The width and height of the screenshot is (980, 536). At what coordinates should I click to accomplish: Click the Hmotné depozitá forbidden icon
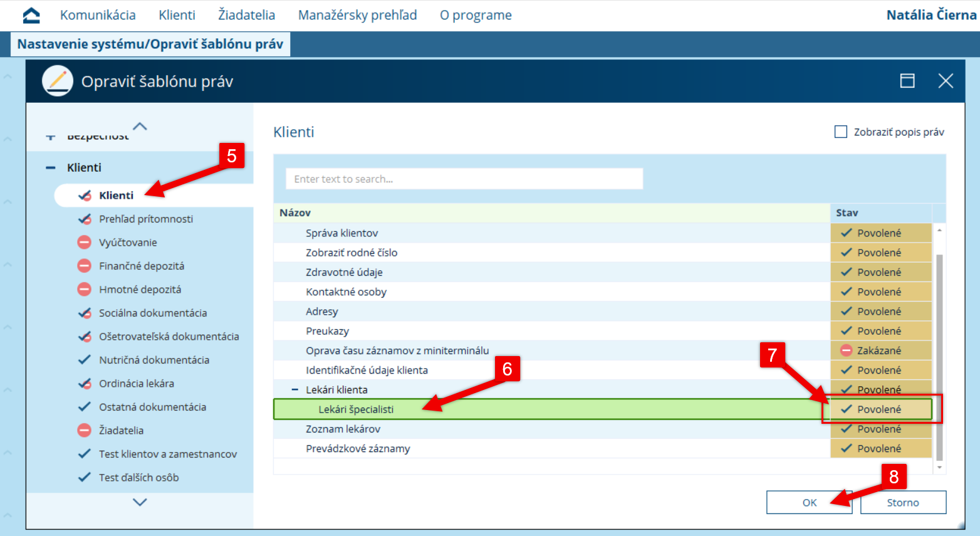(85, 290)
